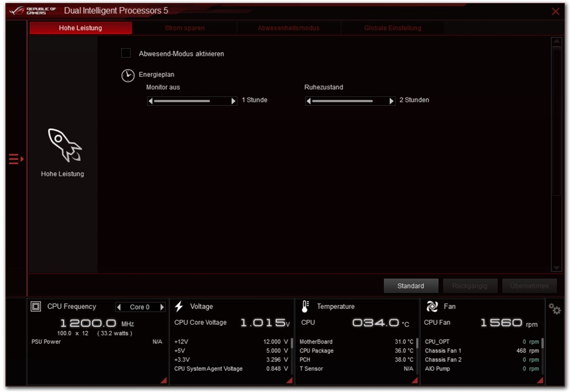Click the CPU Package temperature row
570x392 pixels.
tap(356, 351)
